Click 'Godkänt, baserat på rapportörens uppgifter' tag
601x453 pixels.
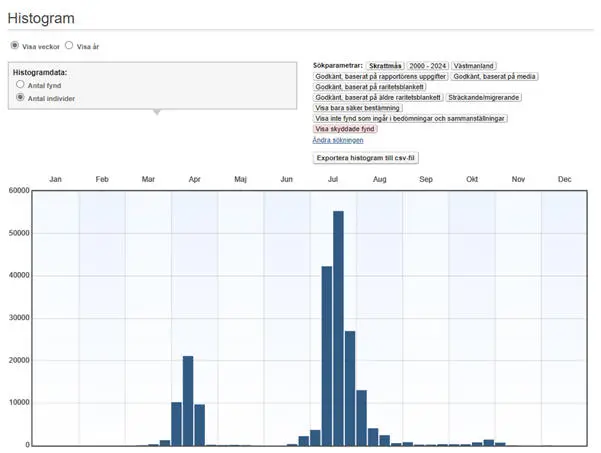380,76
